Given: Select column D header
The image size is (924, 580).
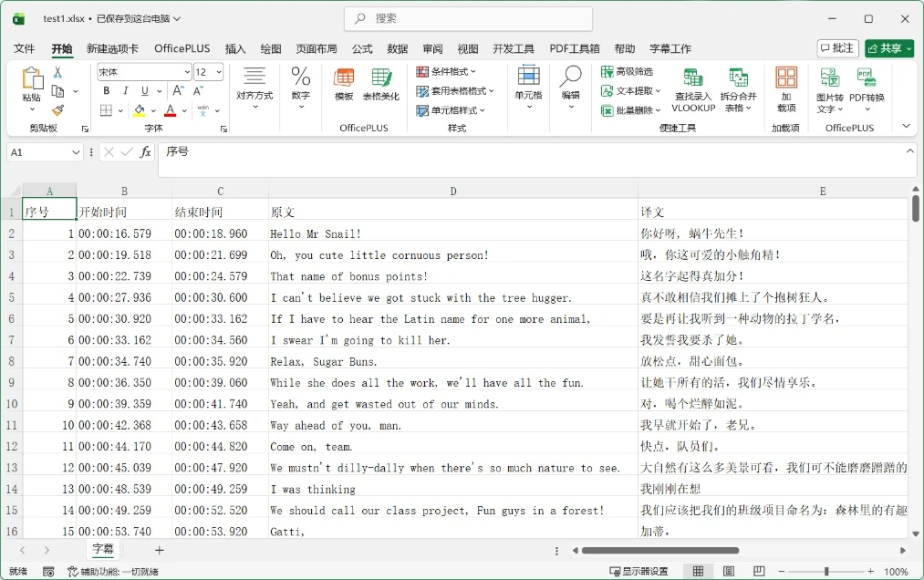Looking at the screenshot, I should pyautogui.click(x=453, y=191).
